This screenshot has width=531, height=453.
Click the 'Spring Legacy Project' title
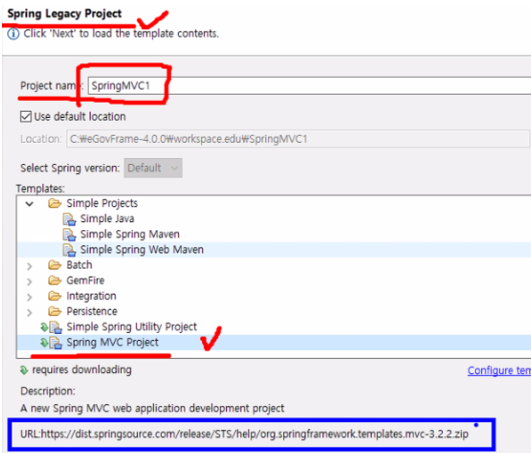point(64,14)
